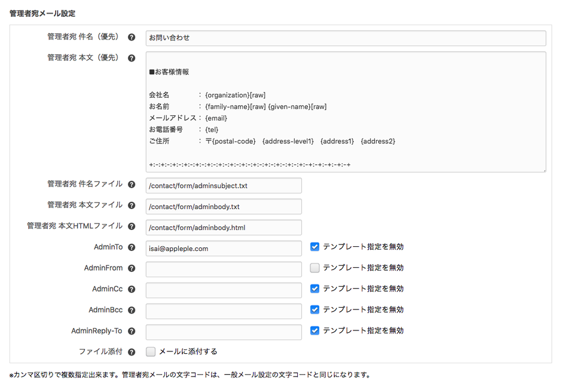Open help for ファイル添付 setting
562x392 pixels.
click(x=132, y=351)
